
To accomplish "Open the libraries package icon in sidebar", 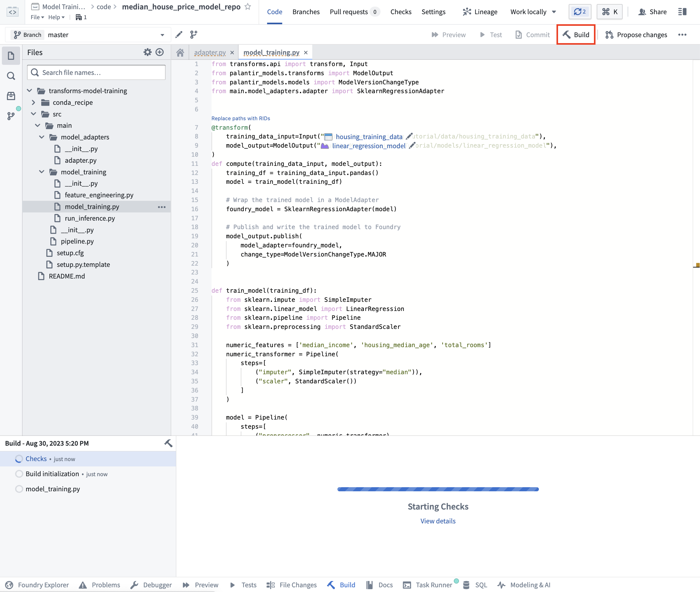I will coord(11,96).
